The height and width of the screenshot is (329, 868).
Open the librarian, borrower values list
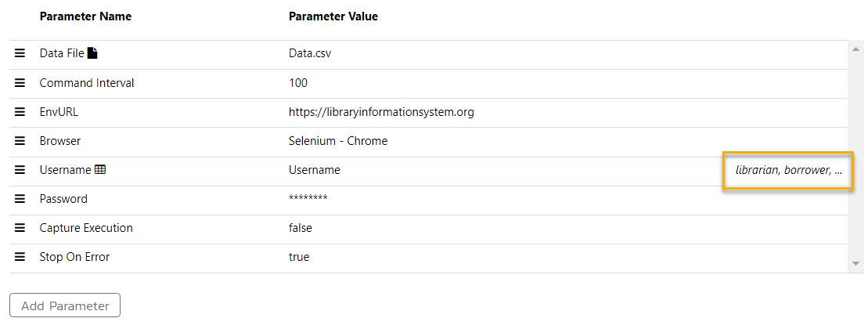pyautogui.click(x=787, y=170)
